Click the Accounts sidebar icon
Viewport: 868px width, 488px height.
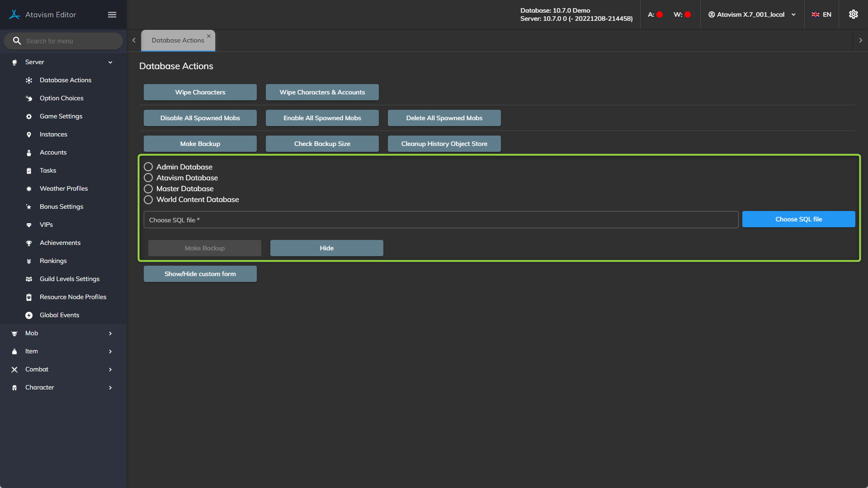pos(29,153)
